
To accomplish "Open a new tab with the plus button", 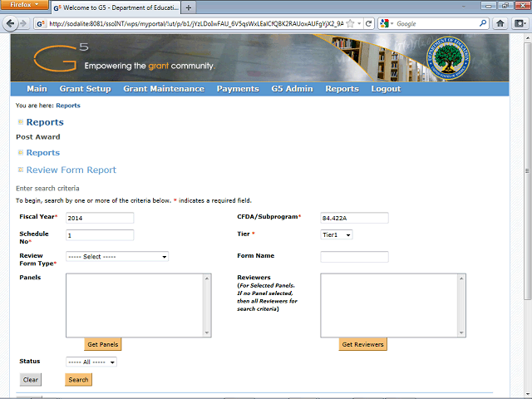I will [x=189, y=7].
